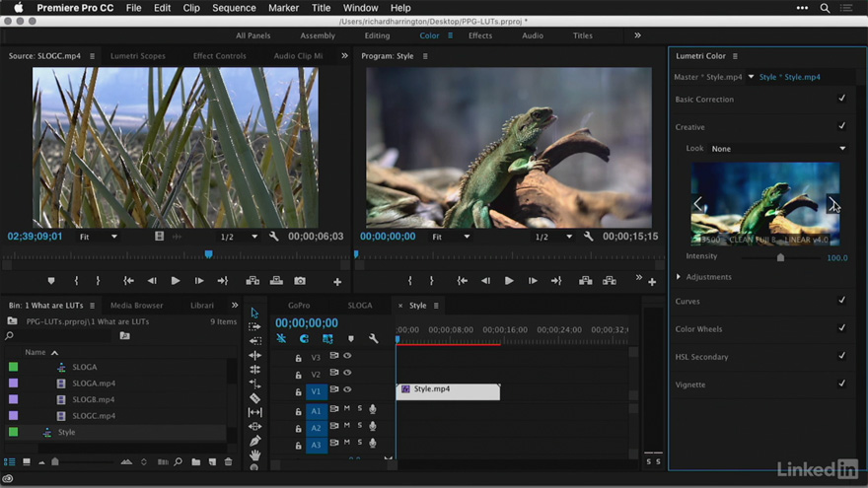
Task: Click Overwrite button in Source monitor
Action: pos(276,281)
